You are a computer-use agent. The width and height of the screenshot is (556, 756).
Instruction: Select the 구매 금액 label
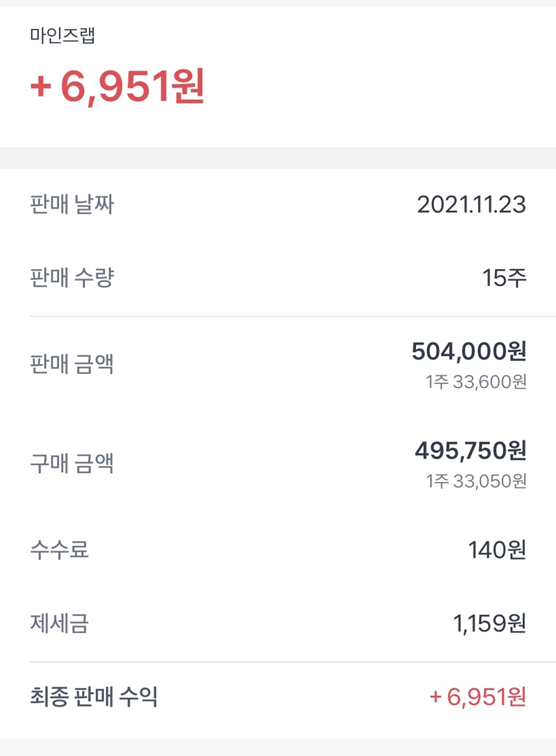[72, 463]
